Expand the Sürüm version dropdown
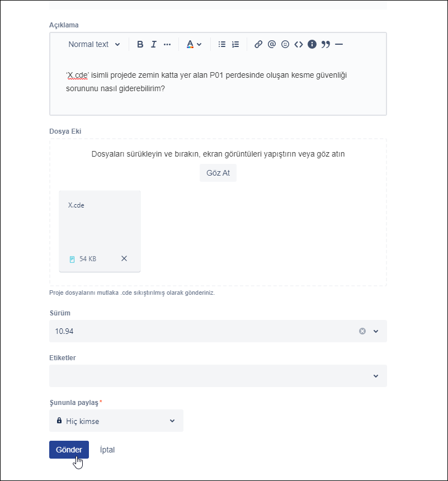The height and width of the screenshot is (481, 448). [376, 331]
